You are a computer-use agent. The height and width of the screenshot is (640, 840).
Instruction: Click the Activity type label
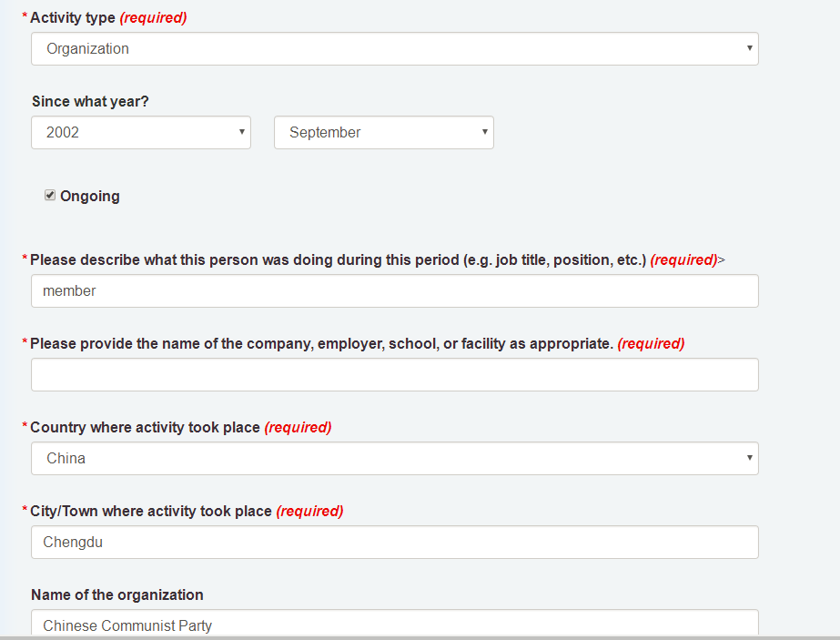(72, 17)
